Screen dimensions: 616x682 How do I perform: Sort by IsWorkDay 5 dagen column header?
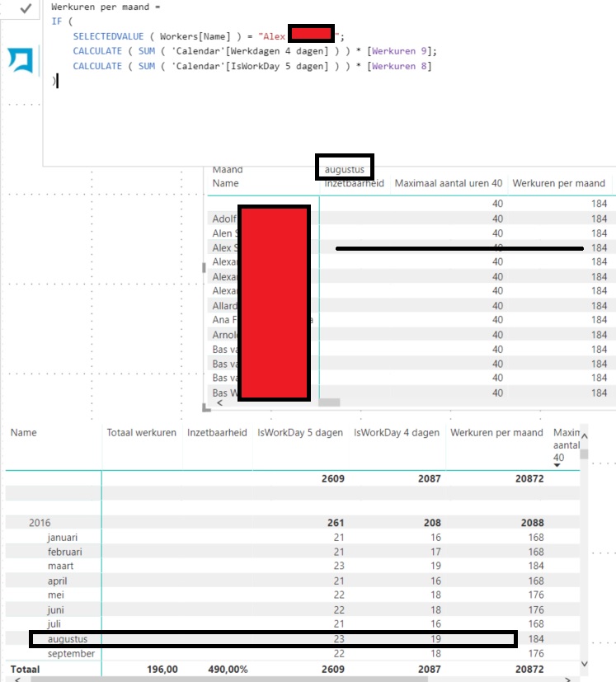[299, 432]
